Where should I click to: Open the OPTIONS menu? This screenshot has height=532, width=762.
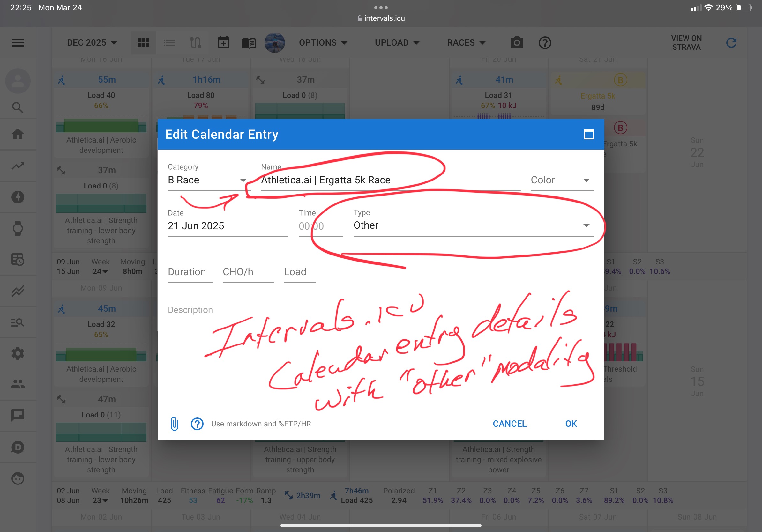coord(323,42)
